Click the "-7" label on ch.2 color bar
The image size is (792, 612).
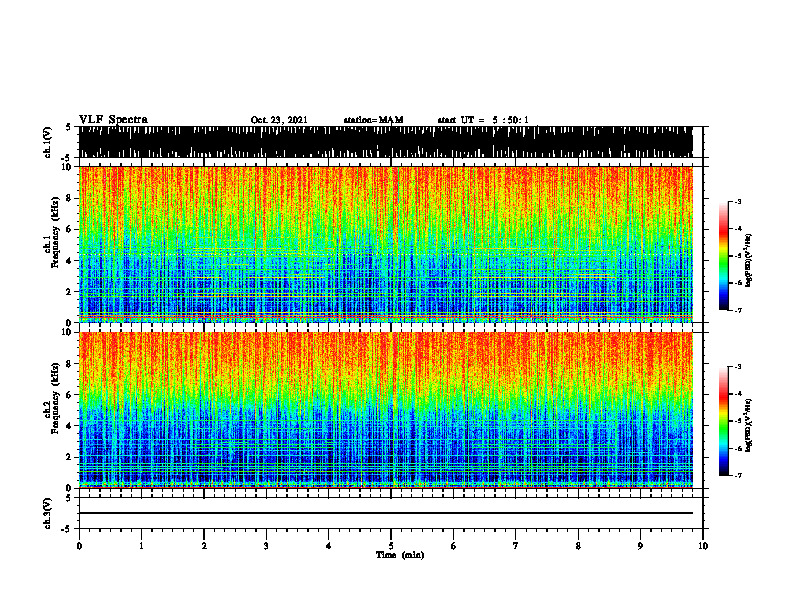point(738,475)
